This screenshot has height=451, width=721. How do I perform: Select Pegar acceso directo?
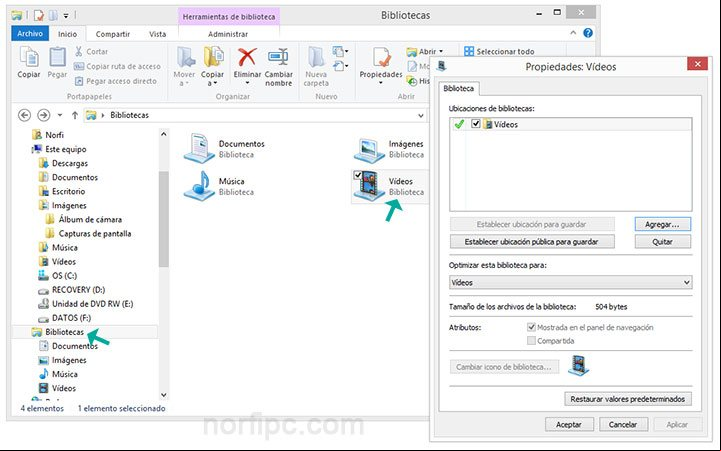pos(115,81)
